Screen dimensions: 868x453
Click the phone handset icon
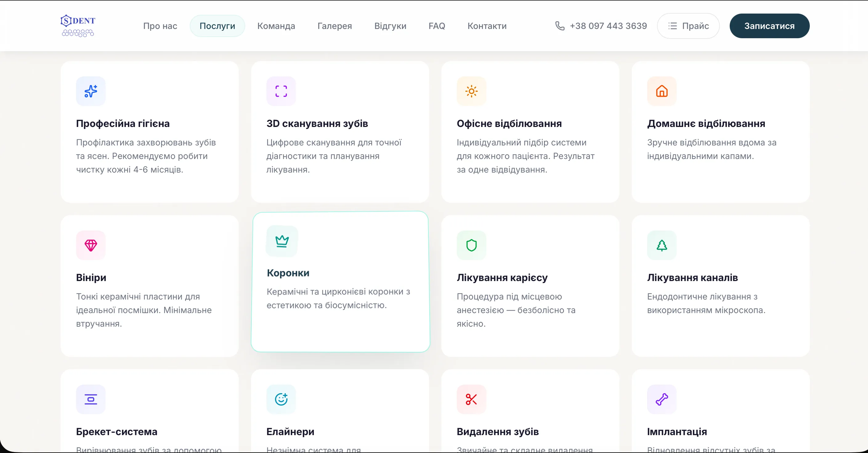tap(560, 26)
